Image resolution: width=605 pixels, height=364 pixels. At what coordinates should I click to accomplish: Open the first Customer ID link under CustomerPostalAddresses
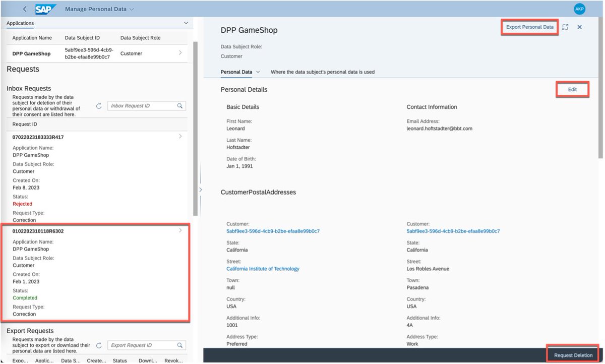click(x=273, y=231)
